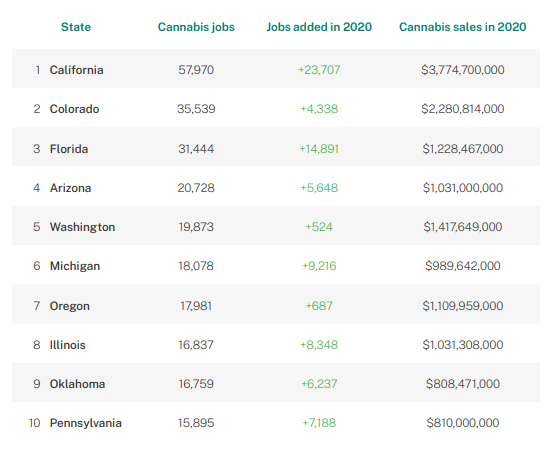Select the Washington state entry
This screenshot has height=456, width=559.
coord(82,227)
